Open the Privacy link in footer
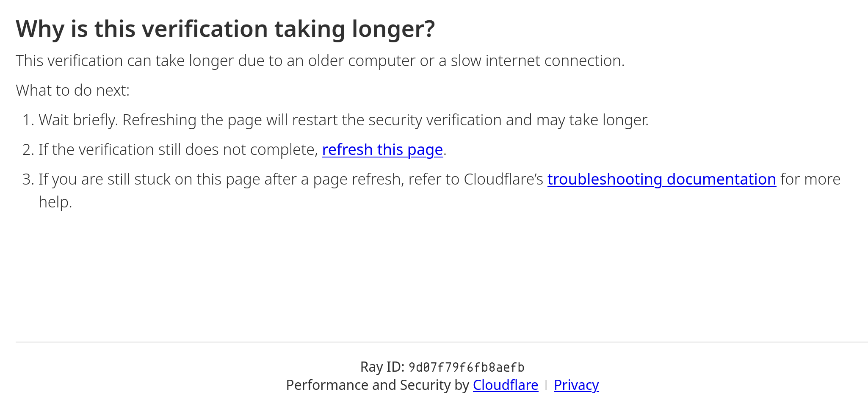 coord(576,385)
